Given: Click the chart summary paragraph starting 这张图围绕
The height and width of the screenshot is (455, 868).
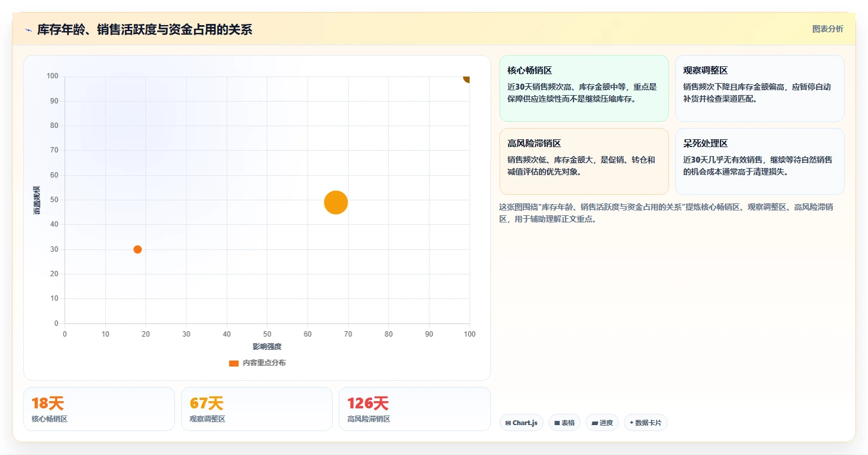Looking at the screenshot, I should coord(666,213).
